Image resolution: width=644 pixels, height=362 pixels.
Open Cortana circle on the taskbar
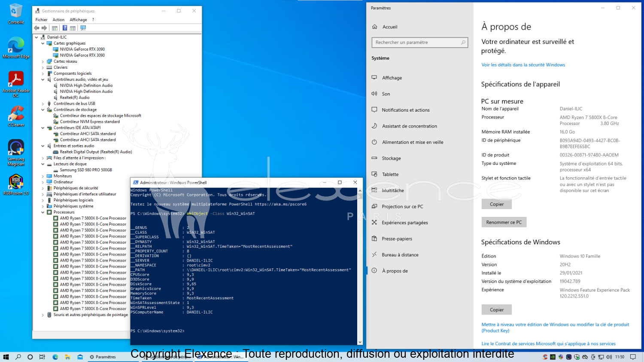tap(30, 357)
